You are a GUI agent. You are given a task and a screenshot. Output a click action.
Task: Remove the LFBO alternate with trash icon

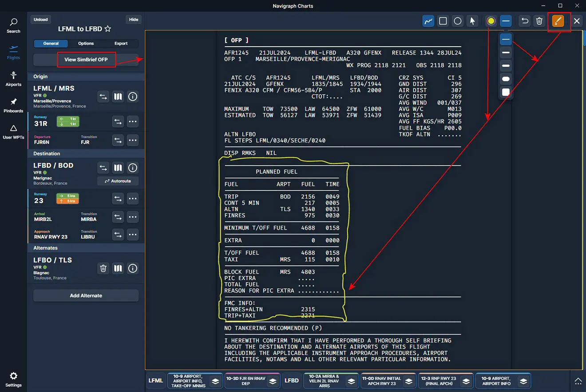[103, 268]
